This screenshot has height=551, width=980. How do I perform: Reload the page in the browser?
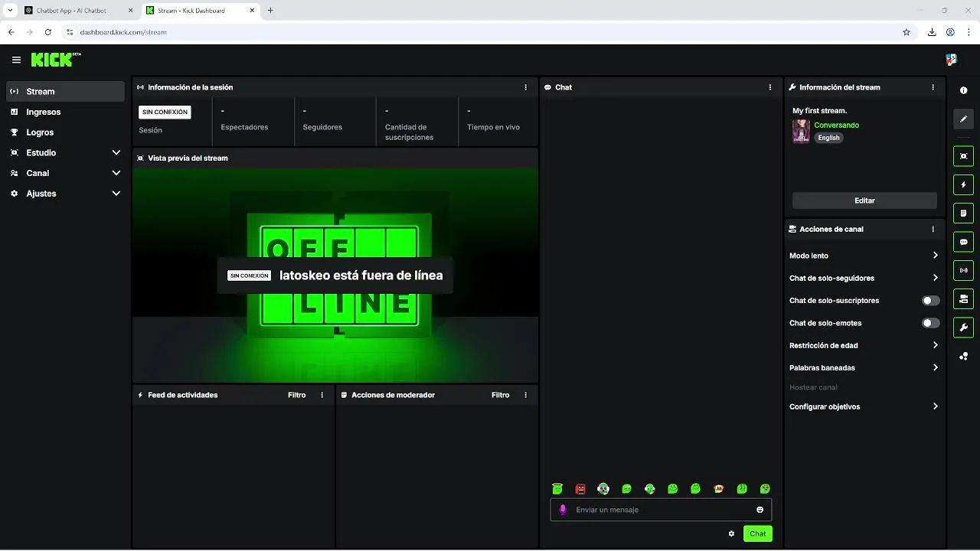pos(48,32)
